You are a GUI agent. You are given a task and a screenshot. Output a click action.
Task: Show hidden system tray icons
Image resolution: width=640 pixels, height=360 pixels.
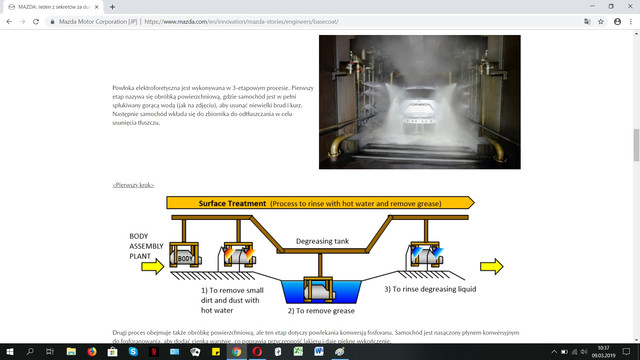pos(554,352)
